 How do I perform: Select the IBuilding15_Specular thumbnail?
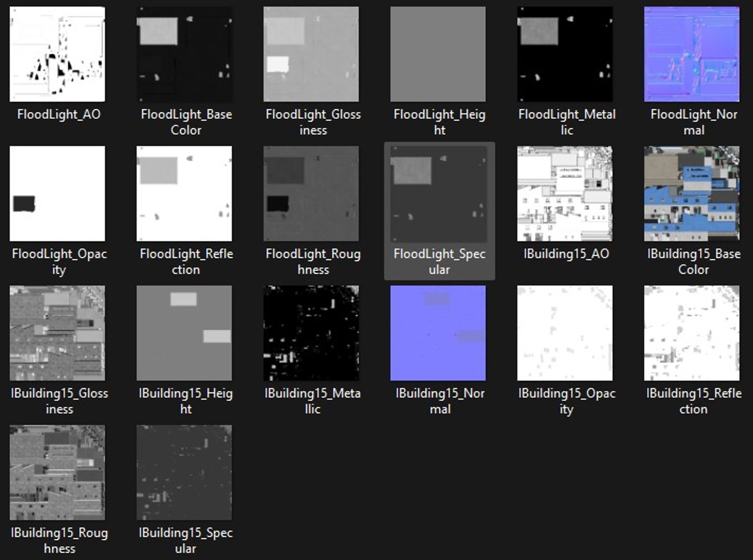point(184,472)
